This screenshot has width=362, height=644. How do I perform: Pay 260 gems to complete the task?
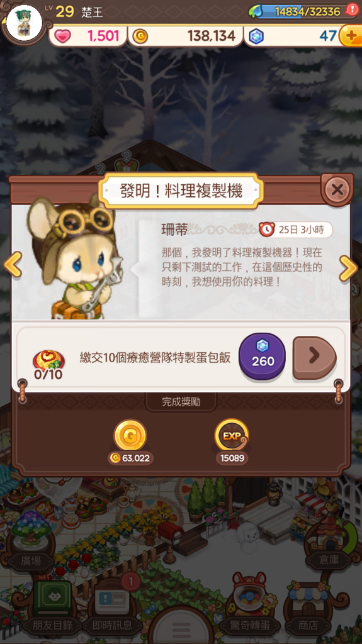262,356
